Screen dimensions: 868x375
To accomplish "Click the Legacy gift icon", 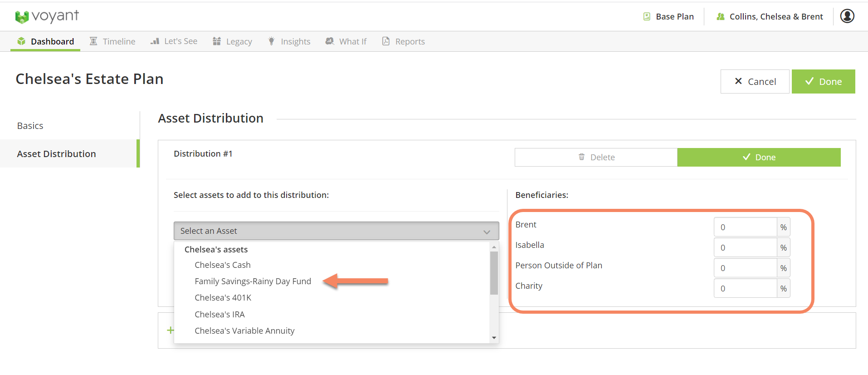I will coord(217,41).
